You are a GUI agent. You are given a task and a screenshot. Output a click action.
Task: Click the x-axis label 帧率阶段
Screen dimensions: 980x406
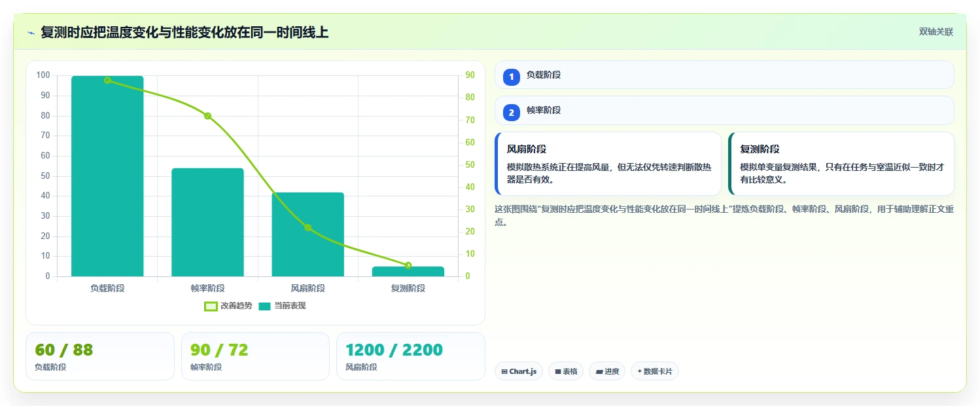click(x=207, y=288)
